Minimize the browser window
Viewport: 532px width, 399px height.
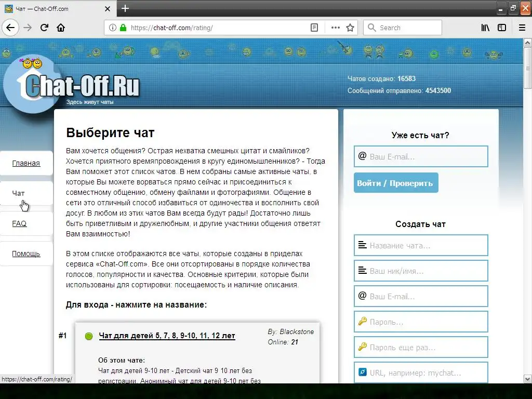point(500,9)
